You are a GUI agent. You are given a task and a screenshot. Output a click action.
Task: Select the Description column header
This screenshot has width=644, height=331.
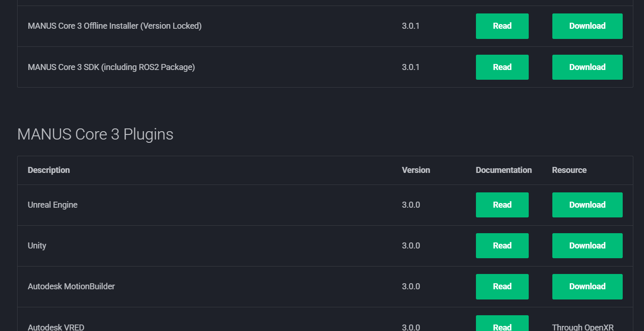(49, 170)
